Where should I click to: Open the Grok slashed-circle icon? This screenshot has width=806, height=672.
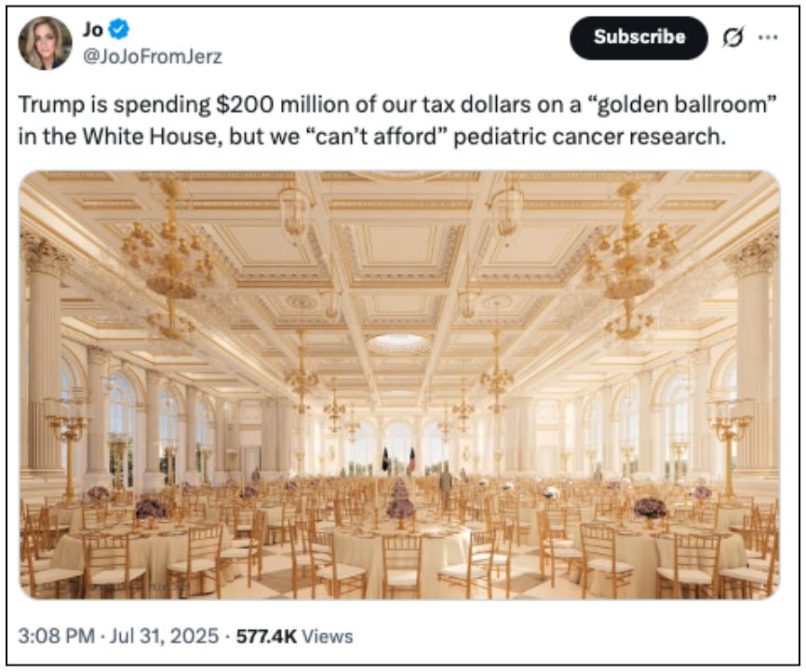(733, 37)
